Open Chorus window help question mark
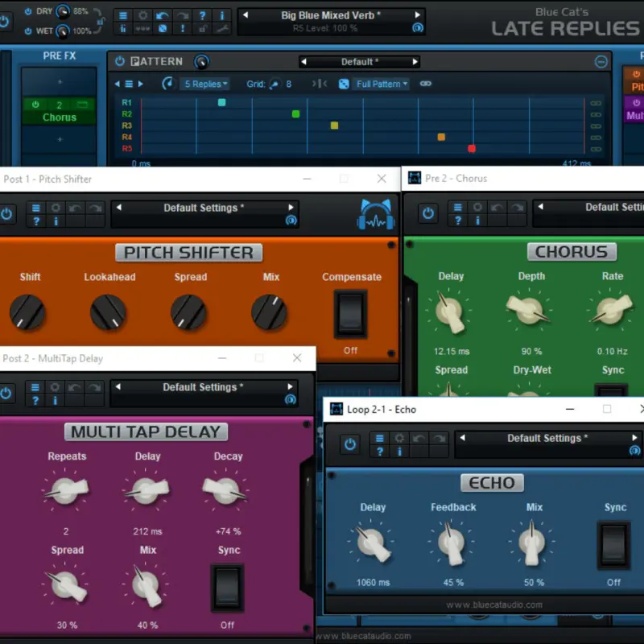Screen dimensions: 644x644 click(x=457, y=221)
